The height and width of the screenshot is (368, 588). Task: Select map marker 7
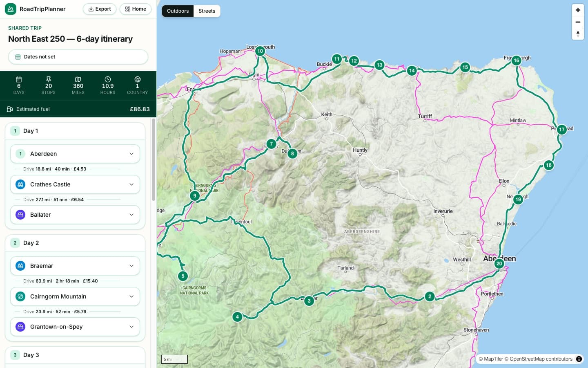[271, 144]
